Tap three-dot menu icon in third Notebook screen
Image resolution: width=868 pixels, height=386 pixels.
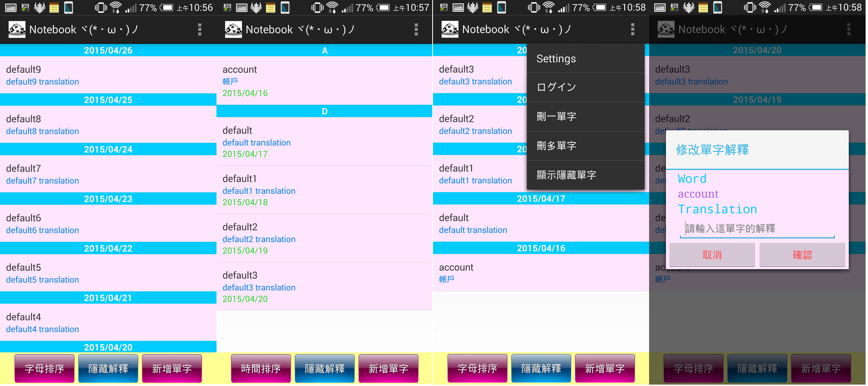click(x=633, y=30)
